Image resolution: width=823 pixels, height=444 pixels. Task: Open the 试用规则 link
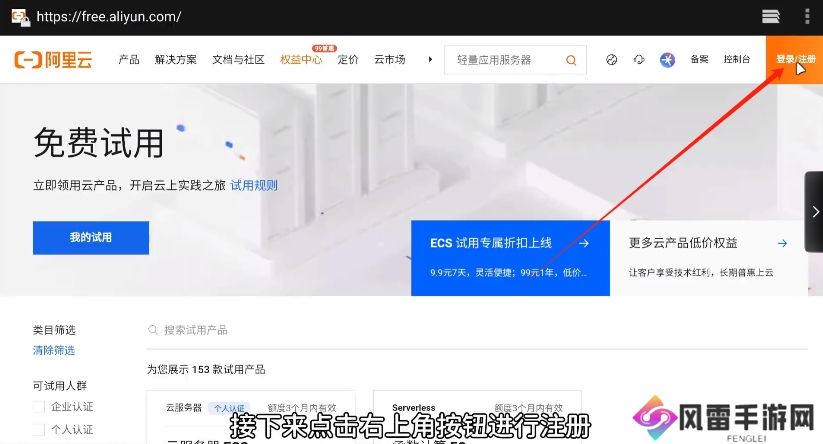(254, 185)
